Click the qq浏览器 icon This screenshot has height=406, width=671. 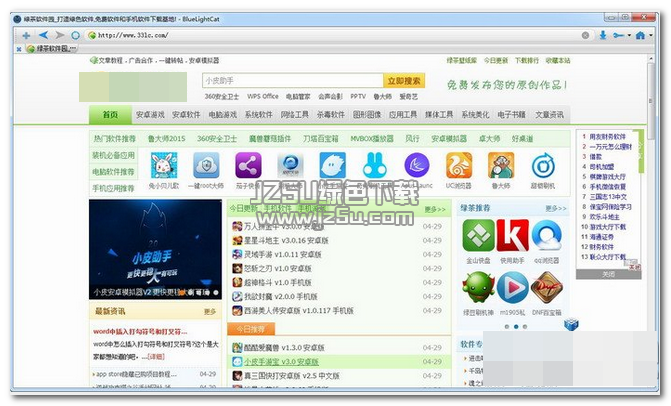(x=546, y=235)
